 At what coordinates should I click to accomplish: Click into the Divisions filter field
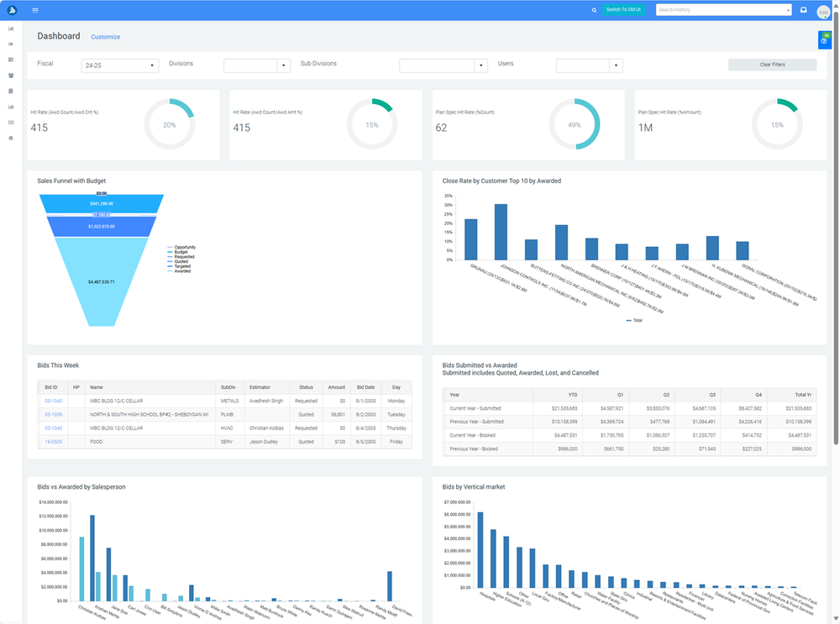[x=250, y=66]
